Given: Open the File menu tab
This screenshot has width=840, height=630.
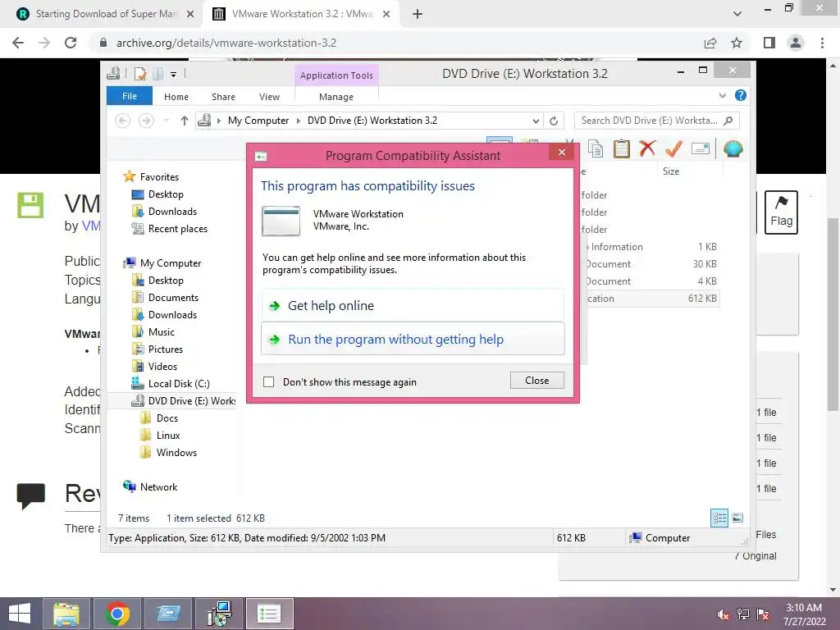Looking at the screenshot, I should click(130, 97).
